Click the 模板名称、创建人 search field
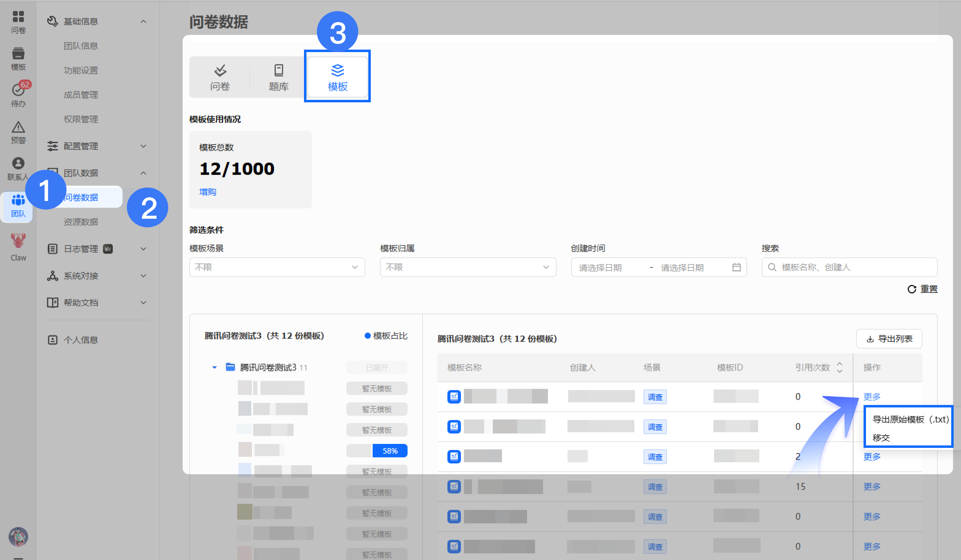 (x=849, y=267)
